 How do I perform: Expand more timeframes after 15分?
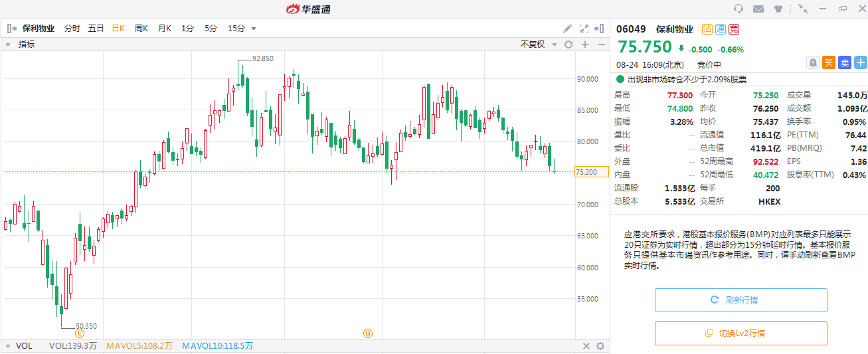(254, 29)
